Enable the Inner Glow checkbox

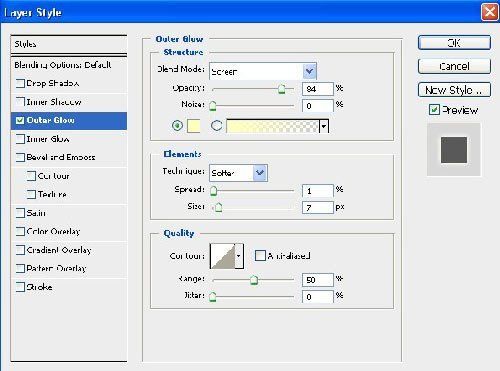tap(20, 139)
